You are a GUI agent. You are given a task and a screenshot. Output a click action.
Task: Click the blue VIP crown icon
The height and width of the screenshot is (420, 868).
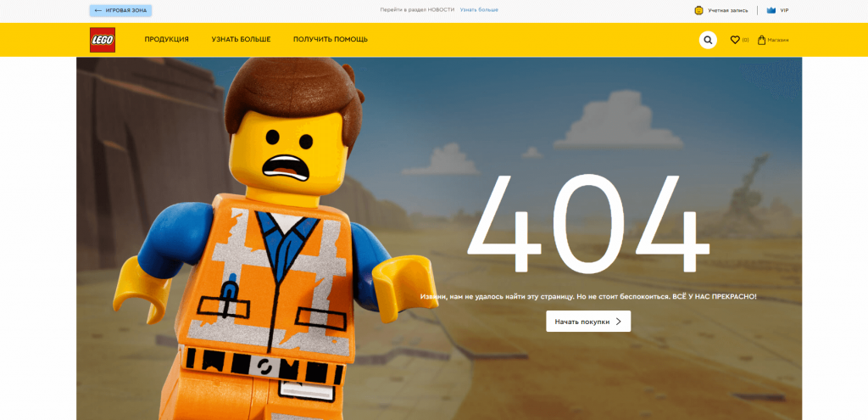[771, 10]
